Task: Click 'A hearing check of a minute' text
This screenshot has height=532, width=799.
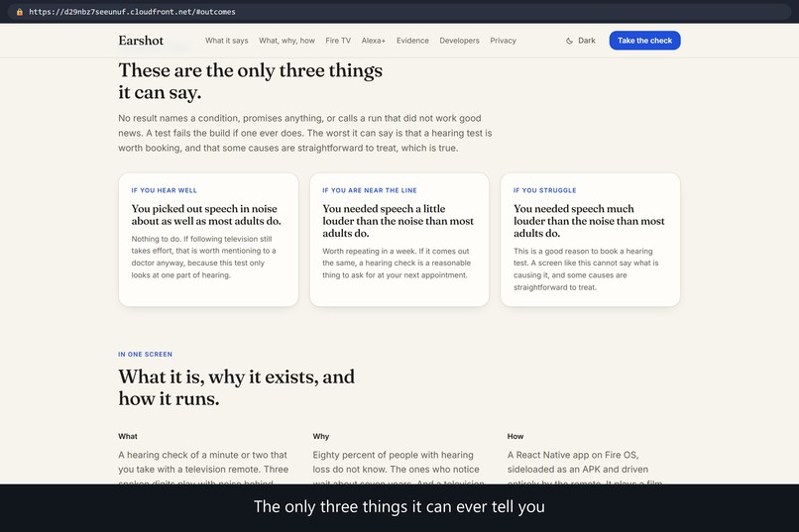Action: tap(203, 467)
